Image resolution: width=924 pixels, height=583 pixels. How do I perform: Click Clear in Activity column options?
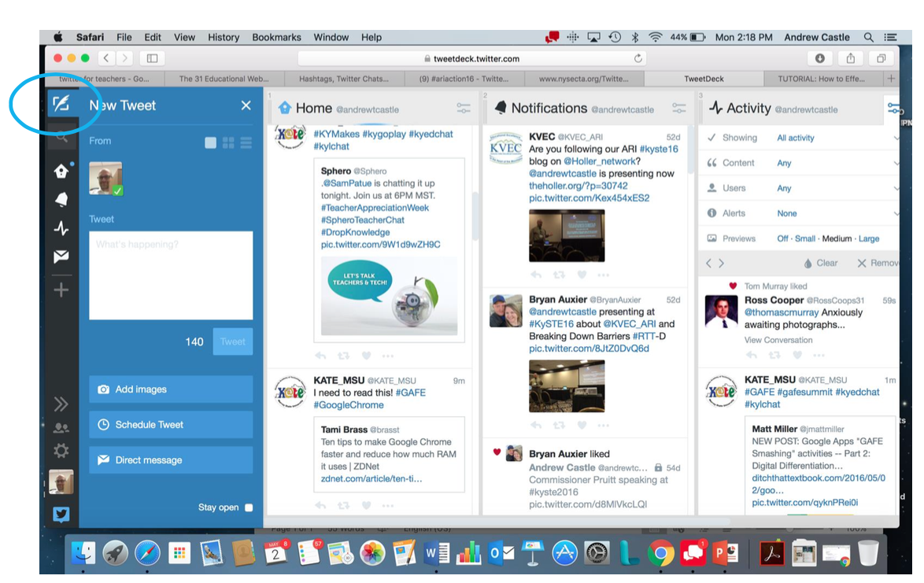[821, 264]
